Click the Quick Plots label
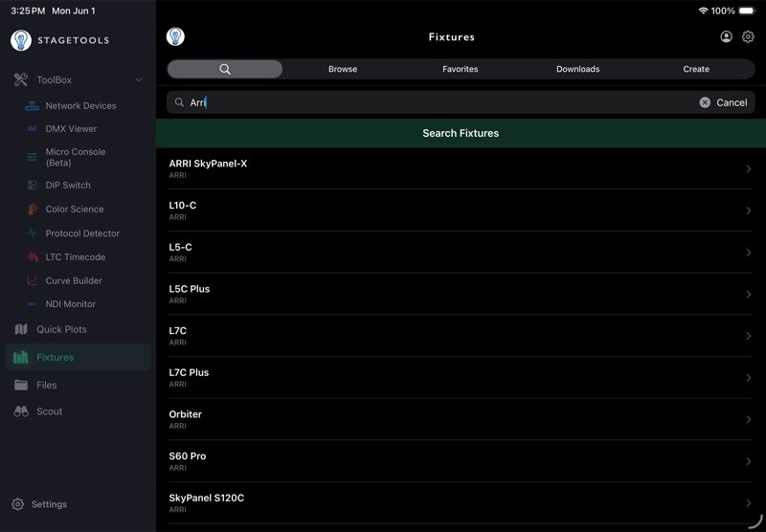Viewport: 766px width, 532px height. click(61, 329)
